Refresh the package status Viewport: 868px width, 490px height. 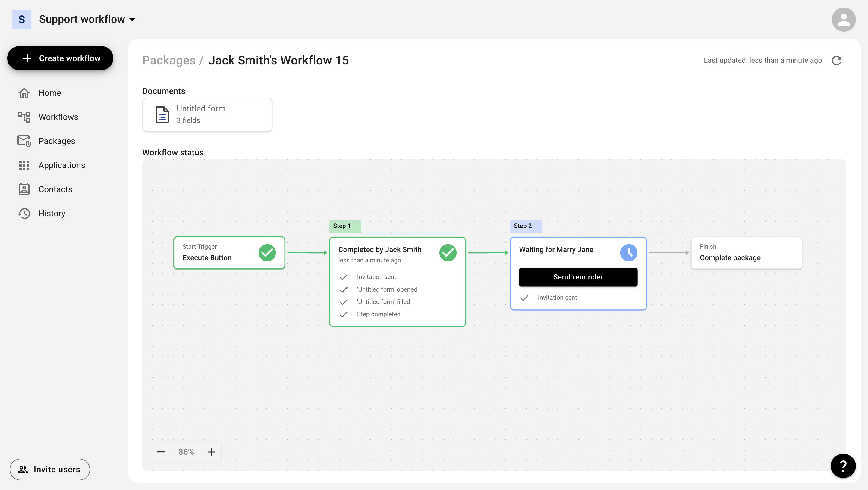pyautogui.click(x=837, y=60)
